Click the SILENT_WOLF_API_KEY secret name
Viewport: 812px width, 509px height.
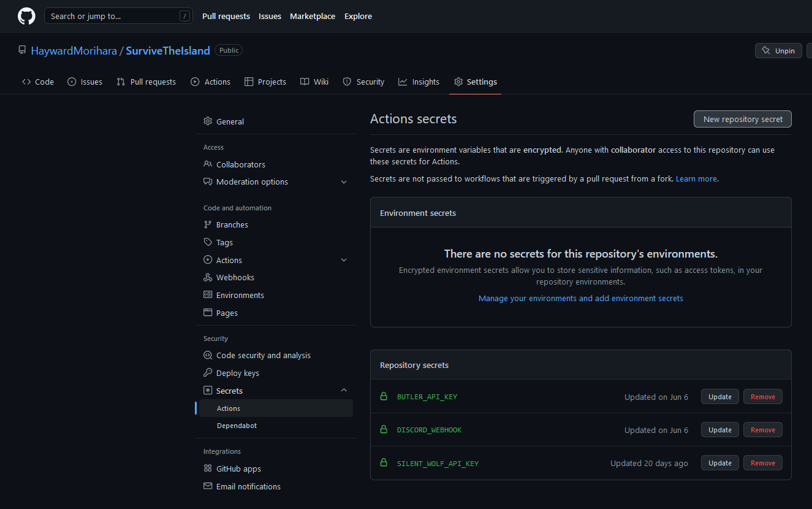[x=438, y=463]
